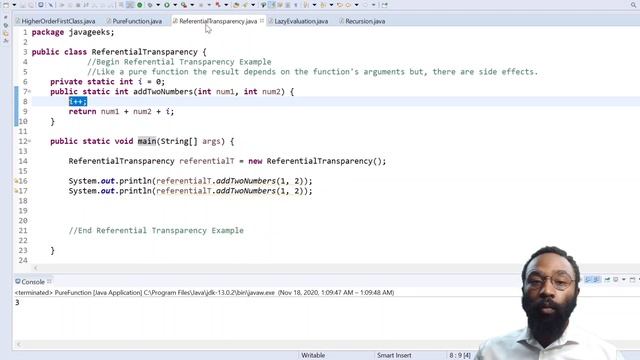Close the Console view
The width and height of the screenshot is (640, 360).
[49, 281]
